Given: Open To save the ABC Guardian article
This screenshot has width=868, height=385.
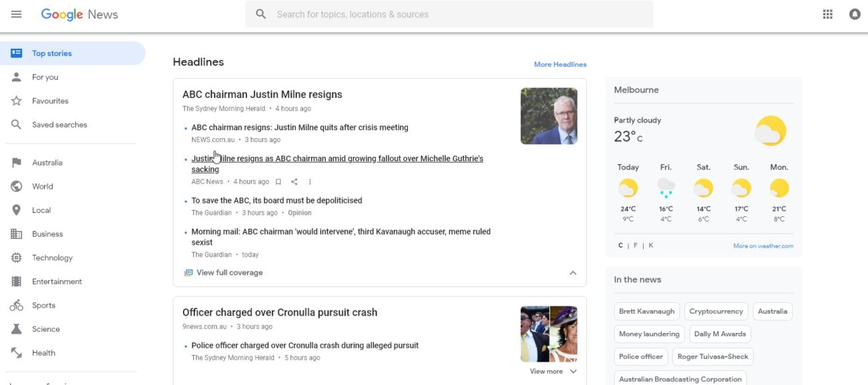Looking at the screenshot, I should click(277, 201).
